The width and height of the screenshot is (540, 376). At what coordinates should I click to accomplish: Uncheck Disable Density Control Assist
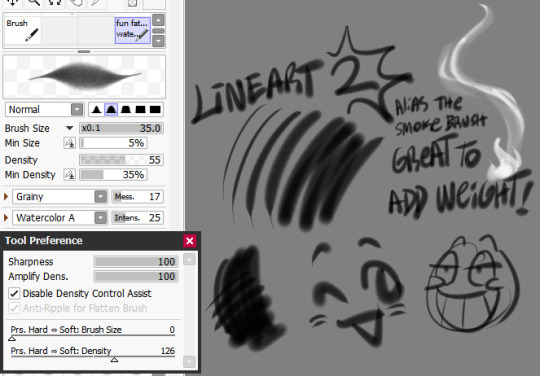pos(14,293)
